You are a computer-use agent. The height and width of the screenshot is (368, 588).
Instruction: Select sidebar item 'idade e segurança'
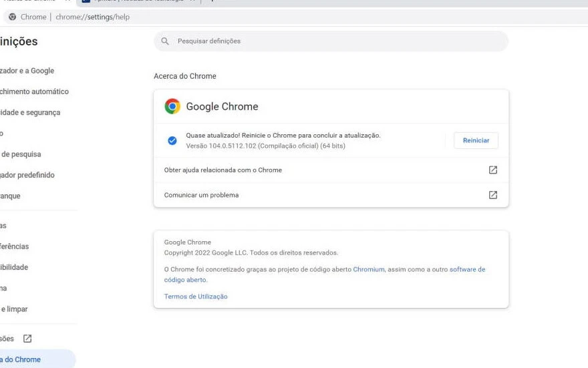coord(30,112)
